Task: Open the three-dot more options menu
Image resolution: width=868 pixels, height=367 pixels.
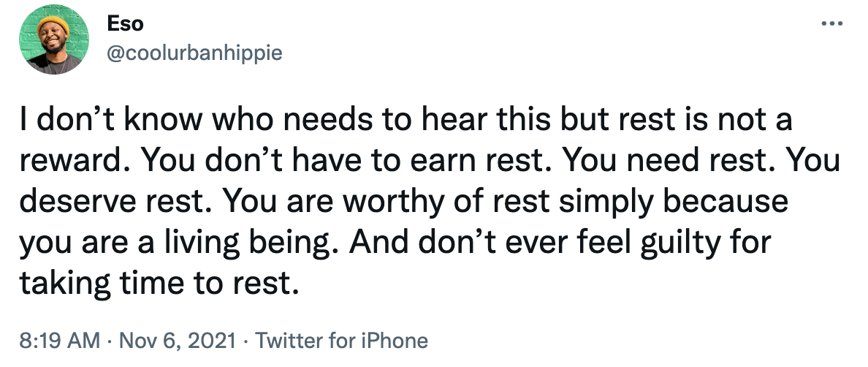Action: tap(832, 24)
